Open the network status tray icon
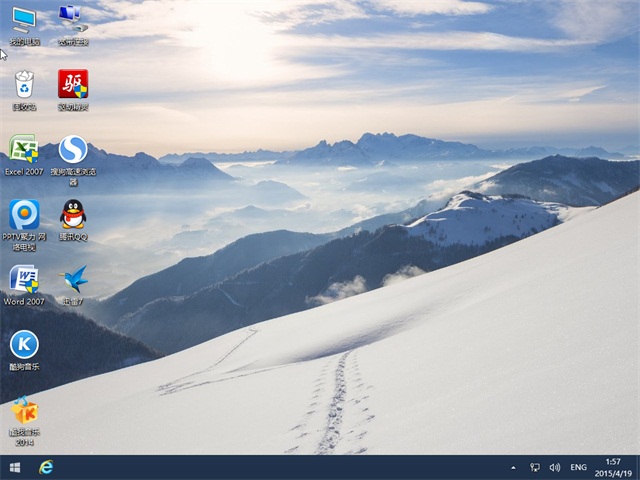Image resolution: width=640 pixels, height=480 pixels. click(534, 468)
